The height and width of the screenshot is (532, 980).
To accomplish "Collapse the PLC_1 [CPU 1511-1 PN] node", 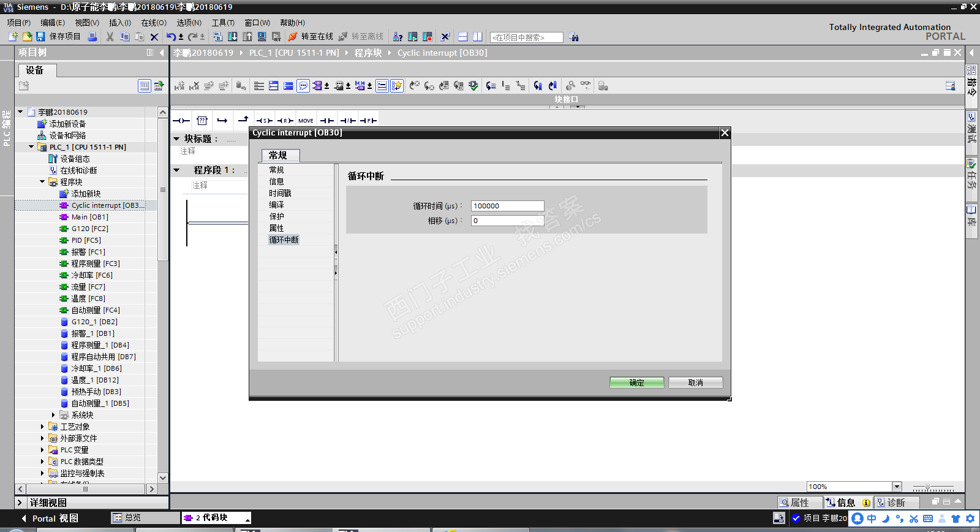I will (31, 147).
